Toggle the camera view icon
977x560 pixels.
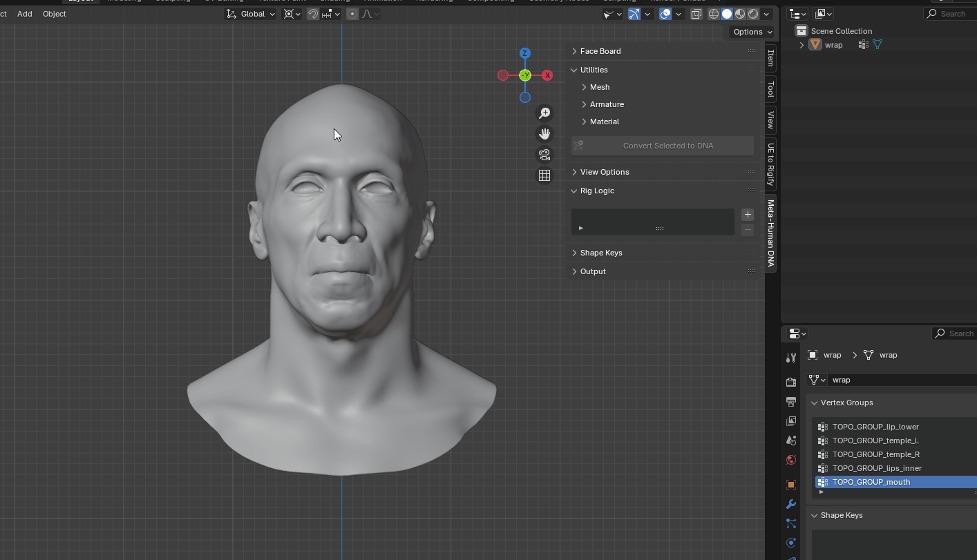[x=544, y=155]
